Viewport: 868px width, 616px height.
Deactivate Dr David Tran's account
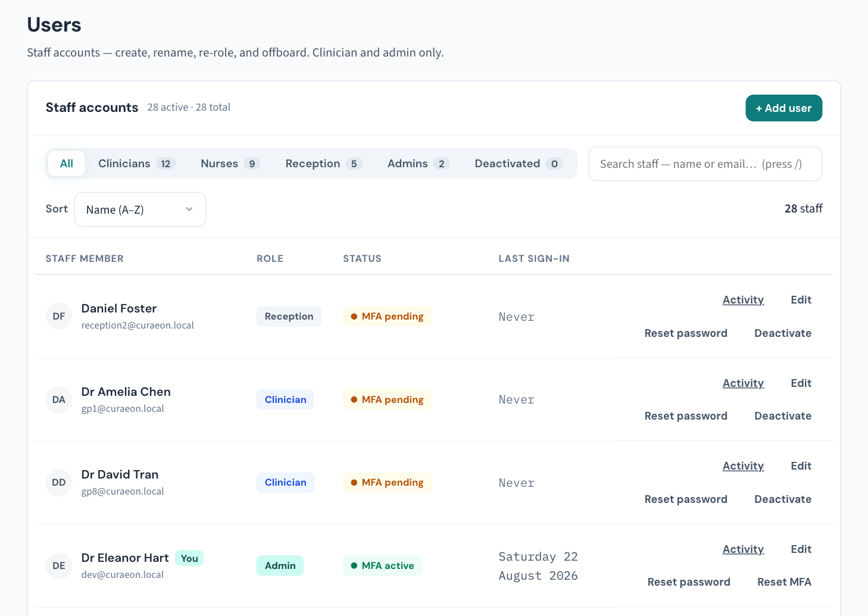(783, 499)
